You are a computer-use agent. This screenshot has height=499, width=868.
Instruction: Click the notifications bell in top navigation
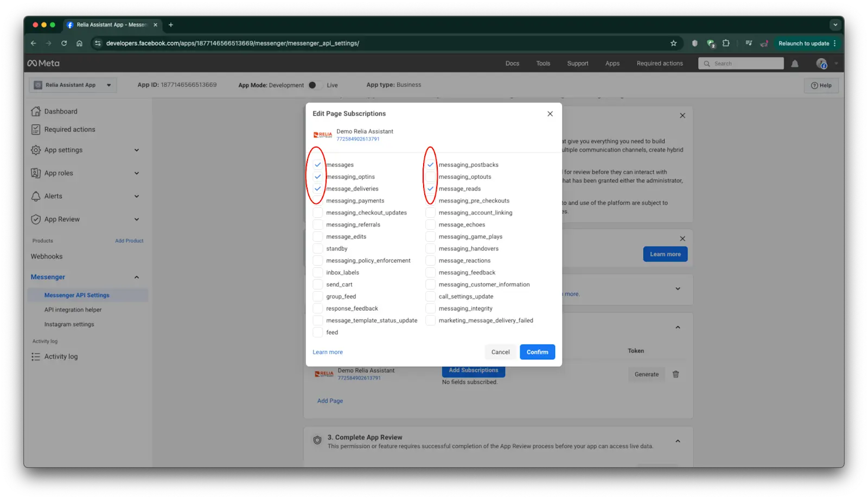tap(794, 63)
